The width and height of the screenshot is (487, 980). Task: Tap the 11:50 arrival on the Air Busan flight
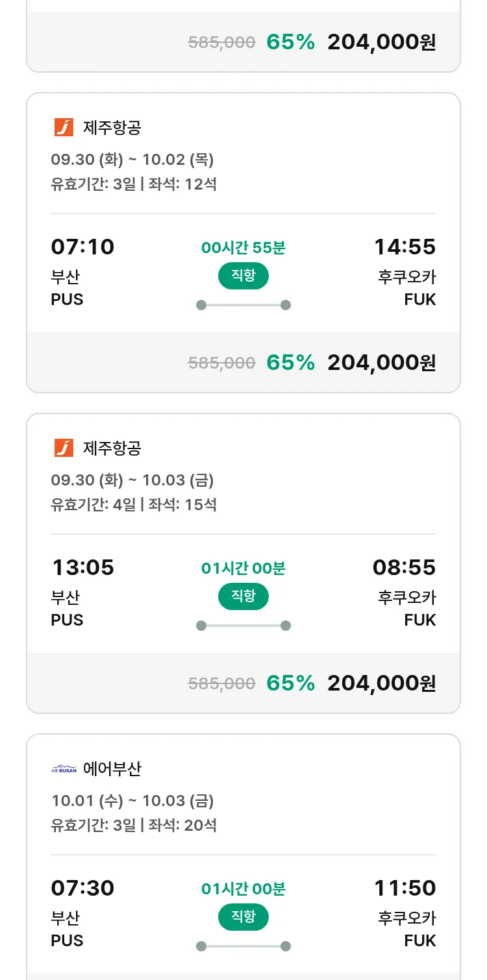pyautogui.click(x=405, y=888)
